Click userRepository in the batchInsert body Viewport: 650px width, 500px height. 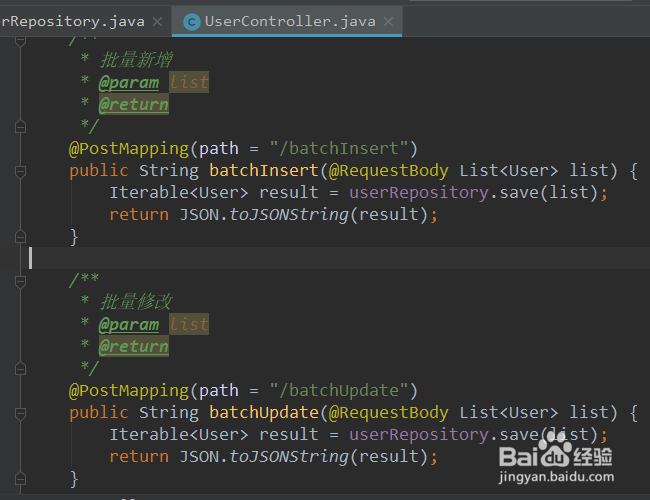point(419,193)
